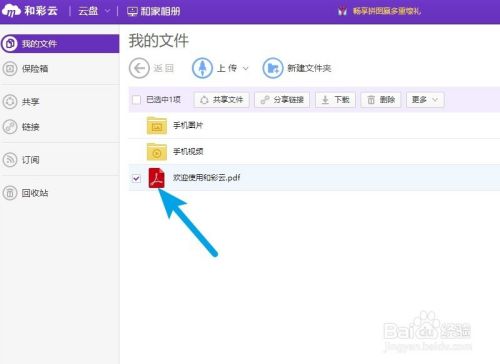Click the 已选中1项 selection count text

pos(163,100)
